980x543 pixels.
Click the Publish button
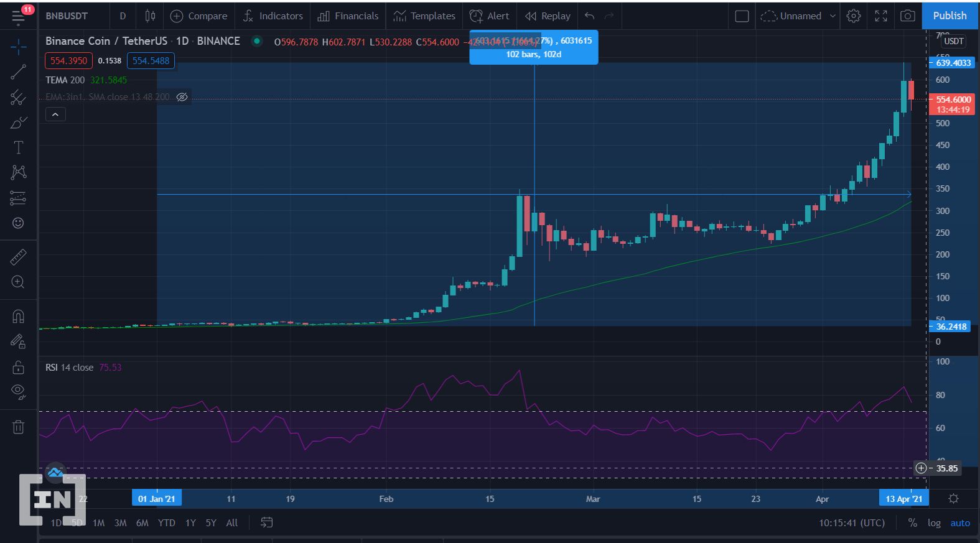click(x=950, y=16)
